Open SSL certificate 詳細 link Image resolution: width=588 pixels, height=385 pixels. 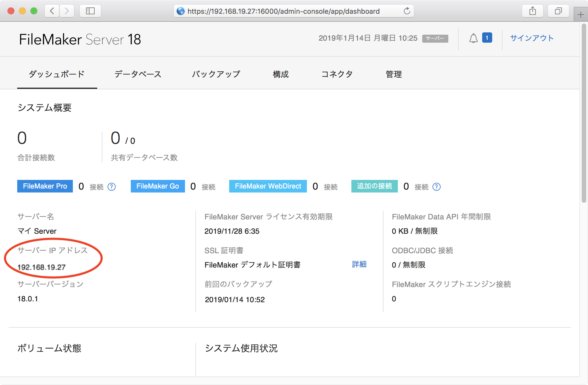[x=359, y=264]
